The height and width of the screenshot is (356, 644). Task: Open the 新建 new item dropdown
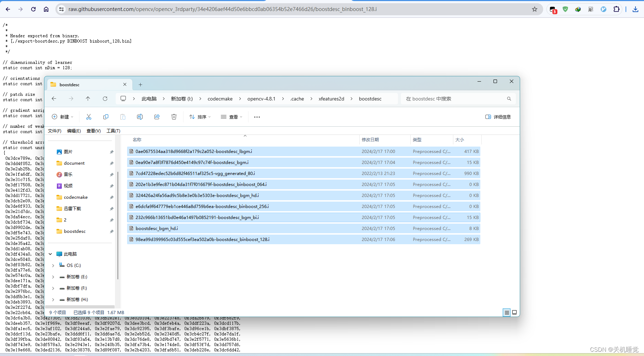[x=62, y=117]
